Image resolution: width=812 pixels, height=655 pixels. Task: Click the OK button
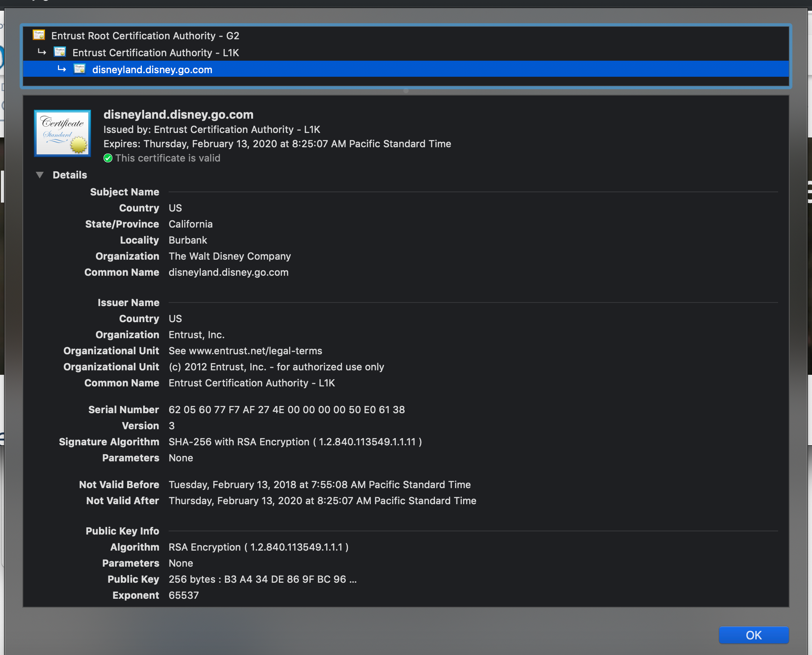pyautogui.click(x=754, y=635)
